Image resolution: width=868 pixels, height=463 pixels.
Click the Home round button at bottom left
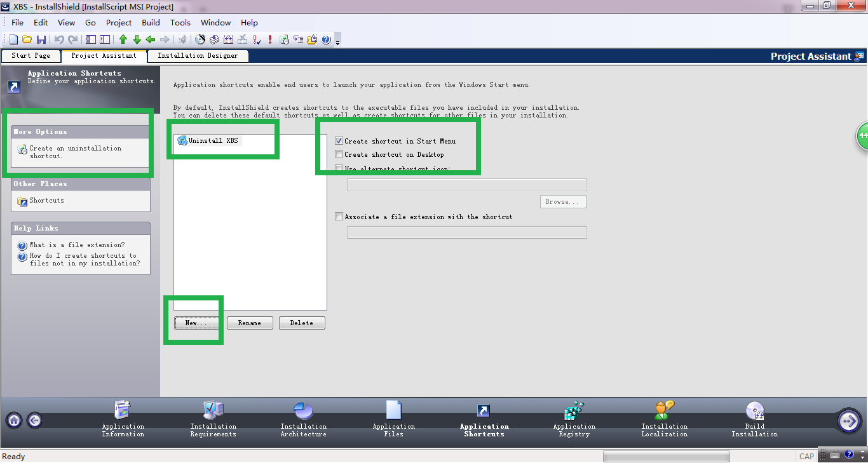(x=14, y=420)
